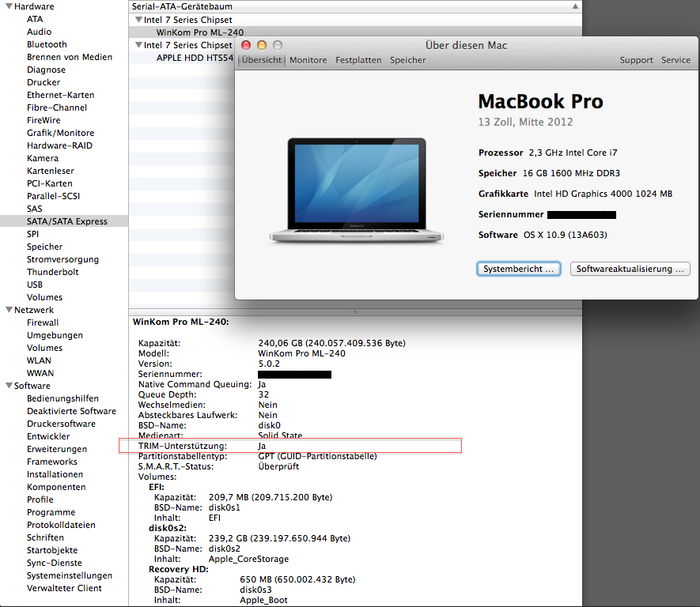Image resolution: width=700 pixels, height=607 pixels.
Task: Select Erweiterungen entry
Action: click(x=57, y=449)
